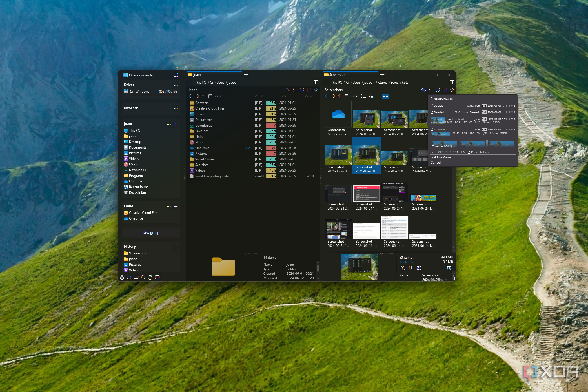The image size is (588, 392).
Task: Open path menu icon left of joaoc breadcrumb
Action: coord(190,82)
